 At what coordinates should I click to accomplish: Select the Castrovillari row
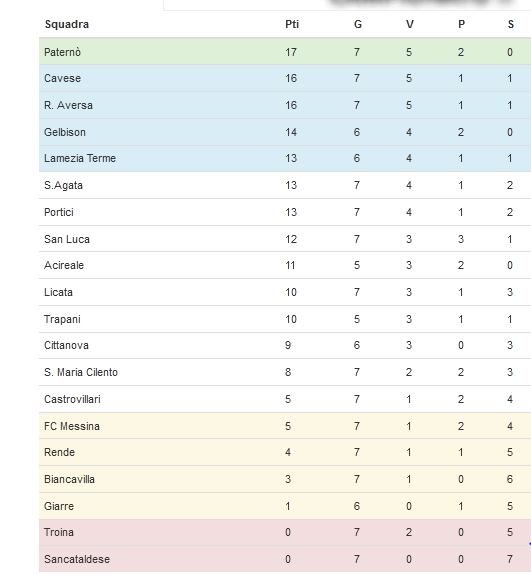285,399
